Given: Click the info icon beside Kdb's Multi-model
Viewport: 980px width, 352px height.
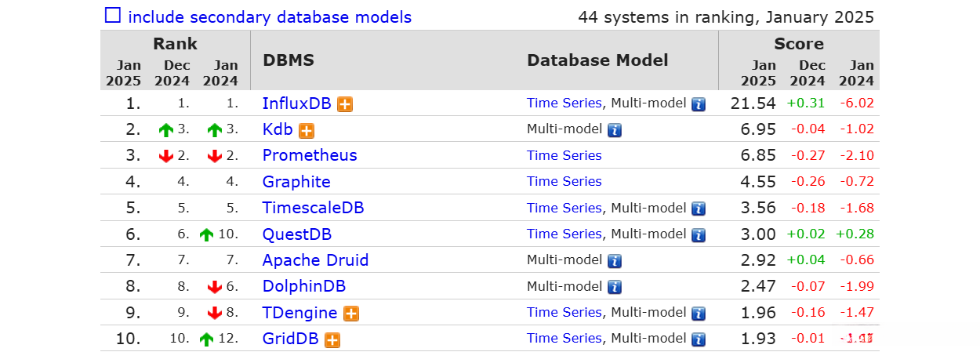Looking at the screenshot, I should (x=615, y=130).
